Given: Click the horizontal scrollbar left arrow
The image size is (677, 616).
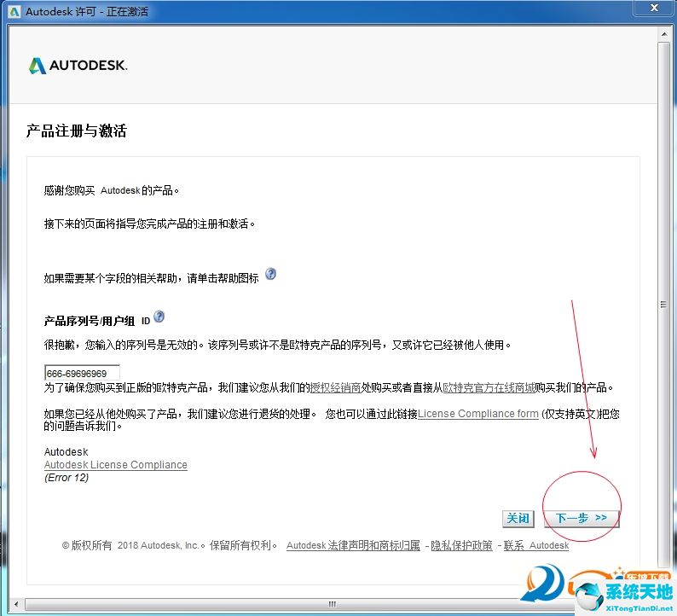Looking at the screenshot, I should point(16,604).
